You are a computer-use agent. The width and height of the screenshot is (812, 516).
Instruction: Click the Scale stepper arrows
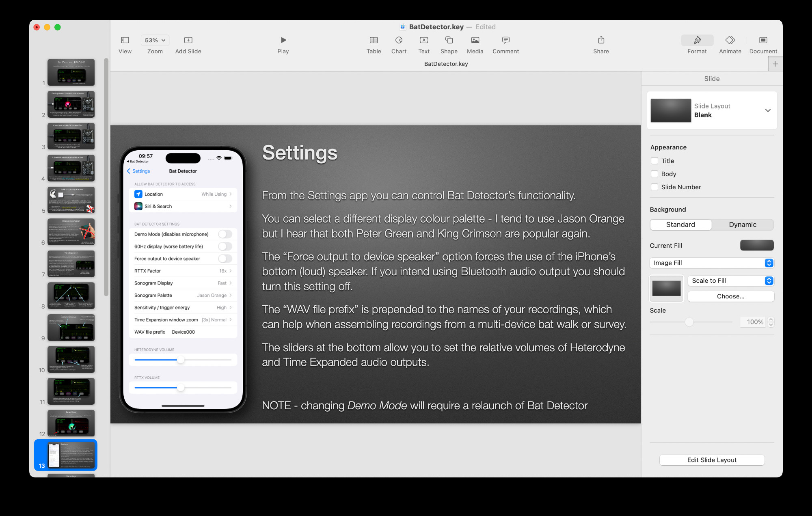pyautogui.click(x=771, y=322)
